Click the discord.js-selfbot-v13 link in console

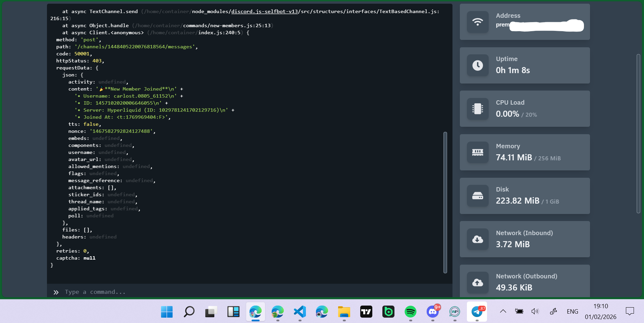click(x=264, y=11)
